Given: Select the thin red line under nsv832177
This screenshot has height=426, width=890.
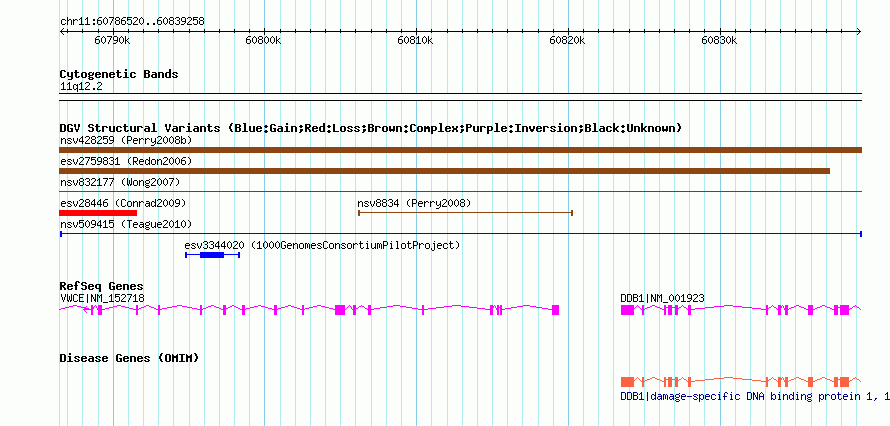Looking at the screenshot, I should (x=460, y=192).
